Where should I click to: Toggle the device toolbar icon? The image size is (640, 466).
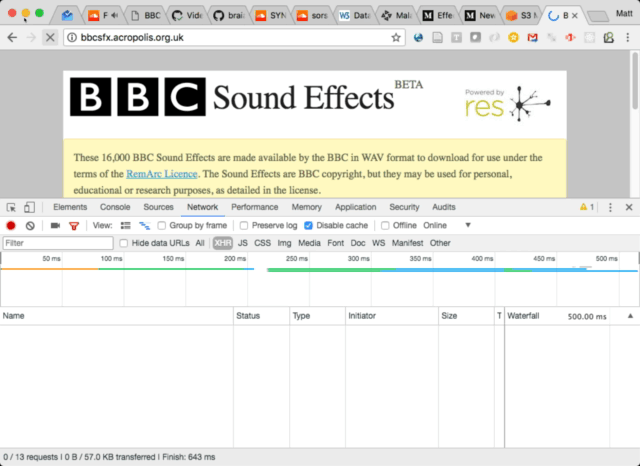[x=29, y=207]
